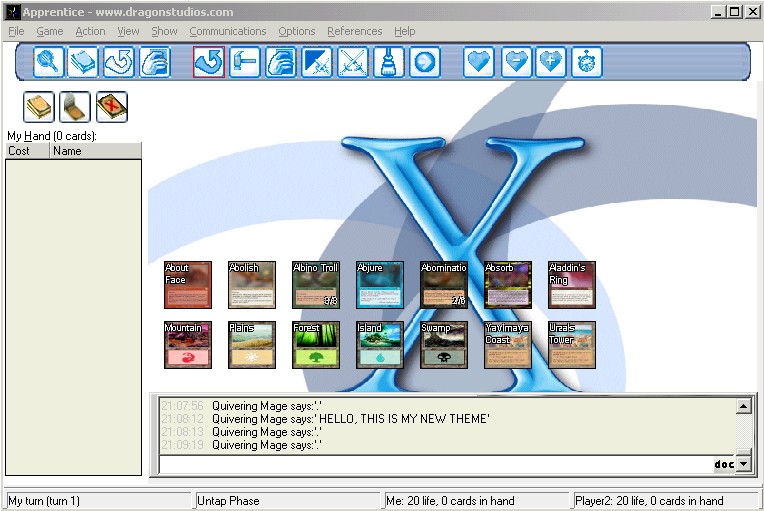Click the broom cleanup phase icon
This screenshot has width=764, height=511.
389,62
